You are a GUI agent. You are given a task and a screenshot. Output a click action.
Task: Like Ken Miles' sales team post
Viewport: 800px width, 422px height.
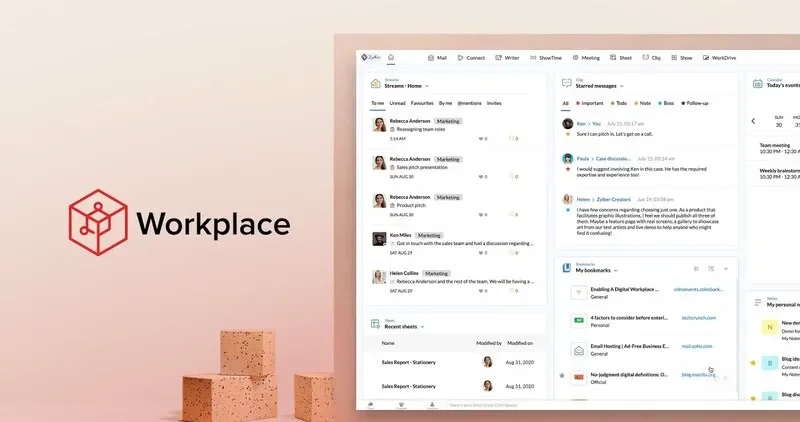(x=482, y=253)
